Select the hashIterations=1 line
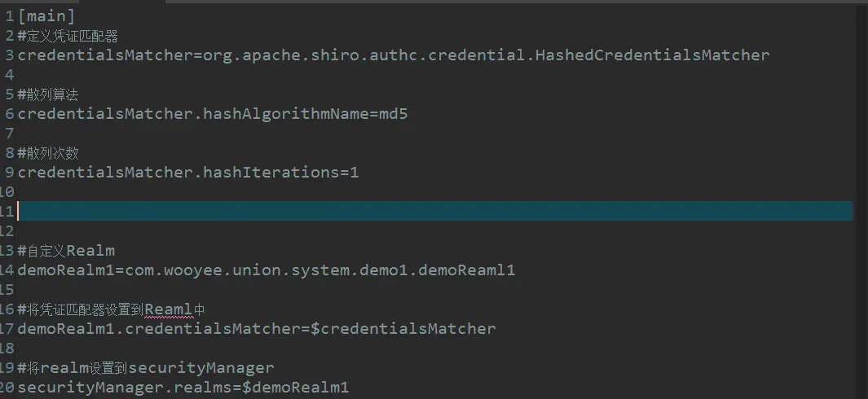This screenshot has width=868, height=399. click(x=188, y=173)
